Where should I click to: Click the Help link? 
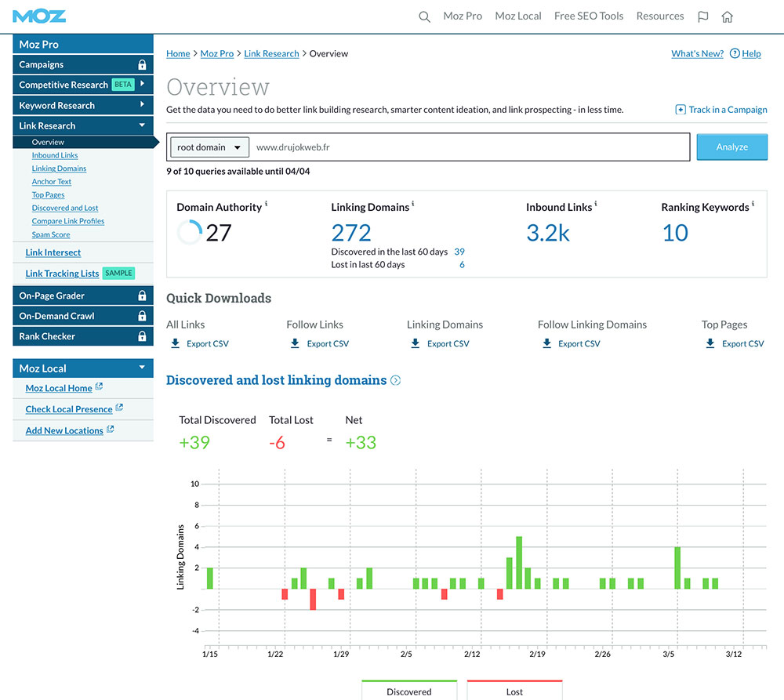(752, 53)
